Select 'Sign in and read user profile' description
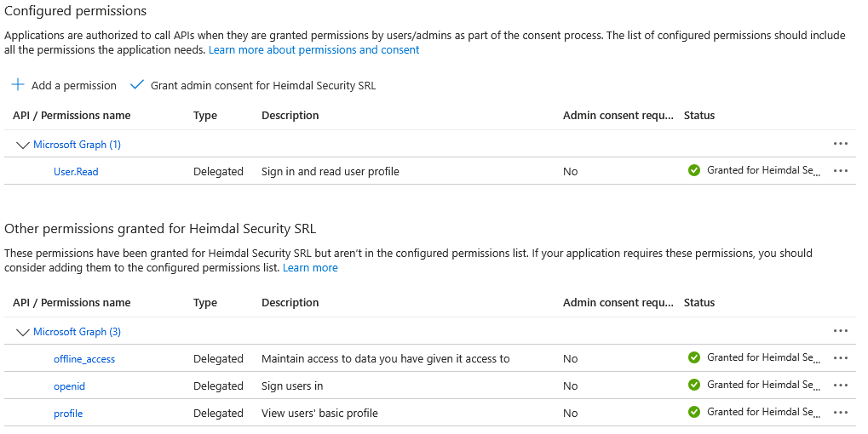Viewport: 868px width, 434px height. [331, 171]
